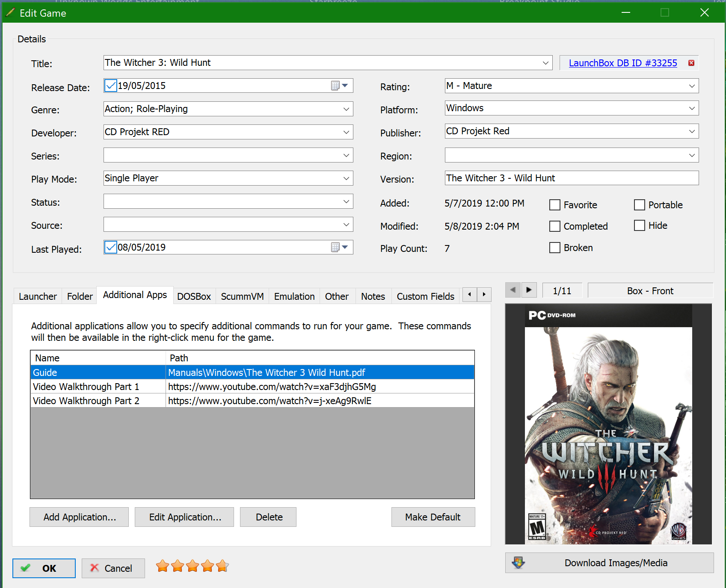
Task: Switch to the Other tab
Action: (x=337, y=296)
